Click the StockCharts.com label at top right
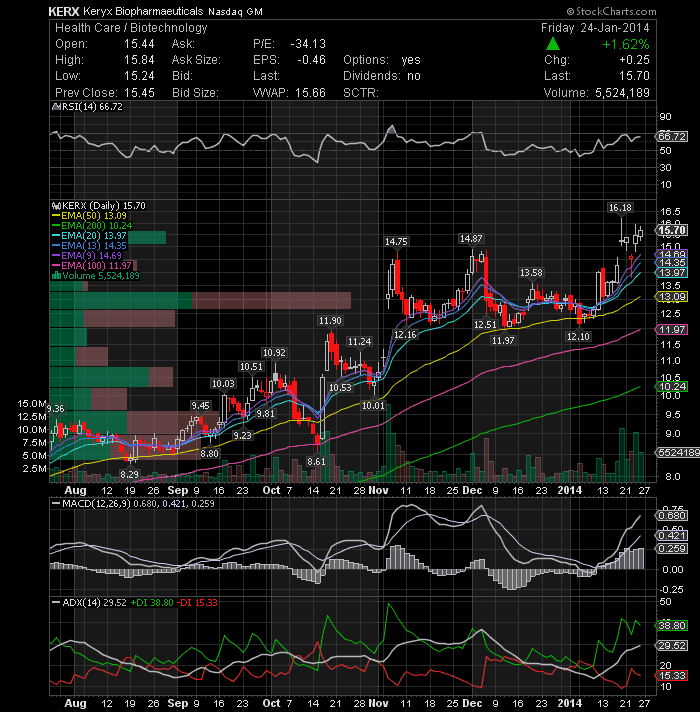This screenshot has width=700, height=712. [611, 11]
